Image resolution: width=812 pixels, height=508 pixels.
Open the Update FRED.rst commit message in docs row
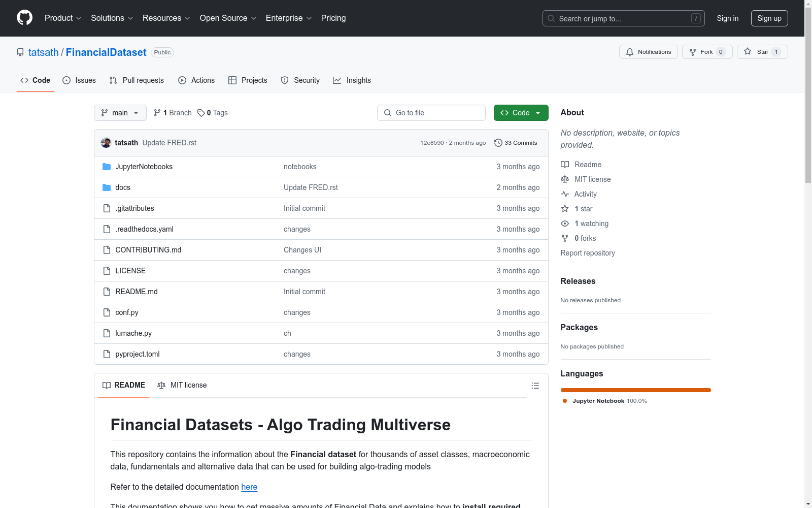[x=311, y=187]
